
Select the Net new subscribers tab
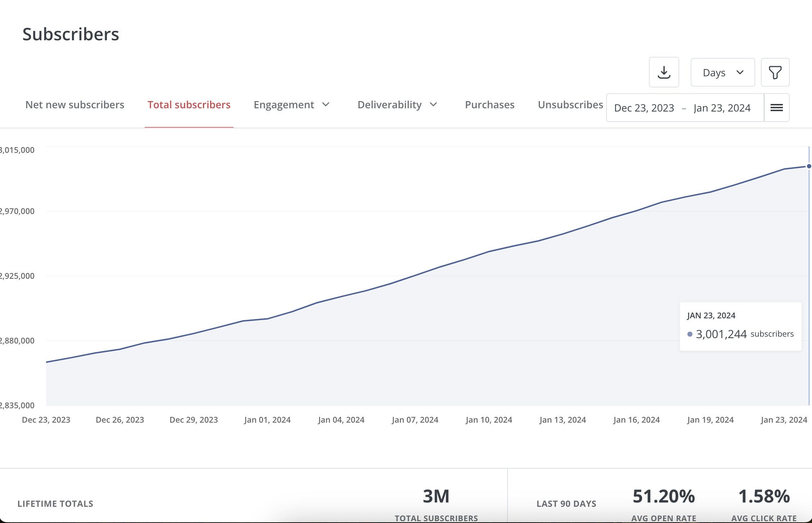tap(74, 105)
